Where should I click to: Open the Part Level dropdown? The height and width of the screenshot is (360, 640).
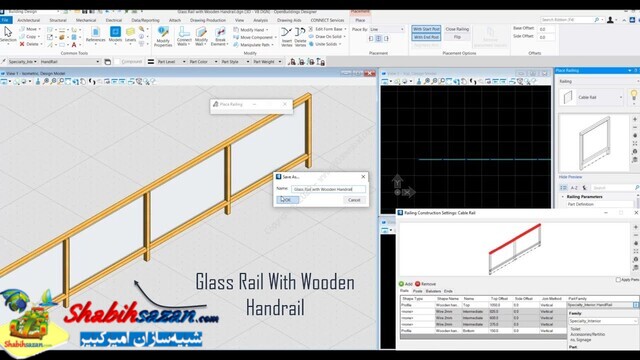pos(171,62)
